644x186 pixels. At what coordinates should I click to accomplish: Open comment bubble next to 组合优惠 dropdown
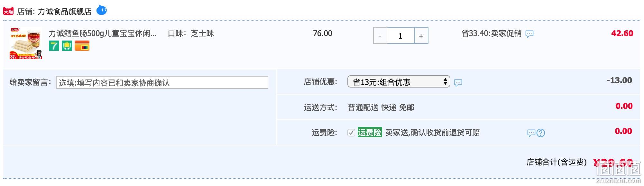[458, 83]
